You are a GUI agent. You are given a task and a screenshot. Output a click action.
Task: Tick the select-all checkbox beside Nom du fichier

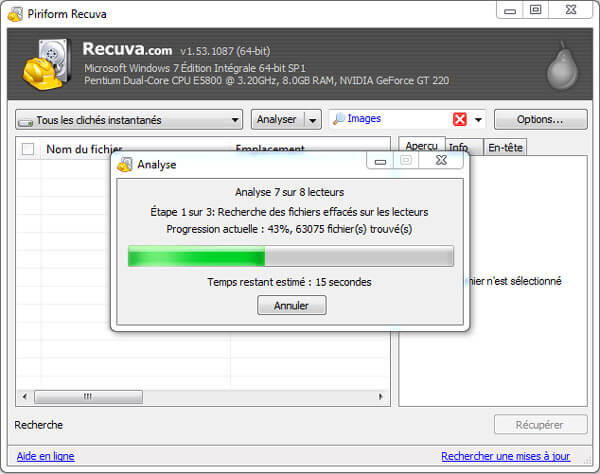point(28,149)
